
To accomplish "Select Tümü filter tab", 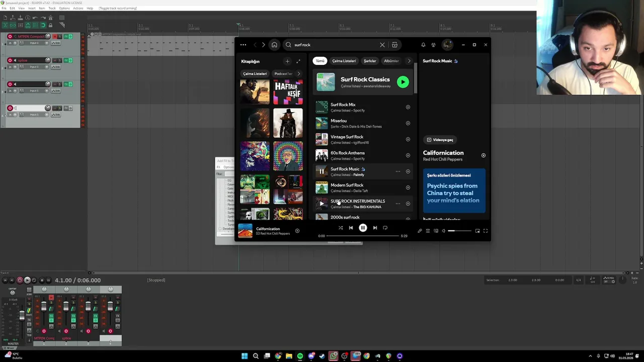I will (320, 61).
